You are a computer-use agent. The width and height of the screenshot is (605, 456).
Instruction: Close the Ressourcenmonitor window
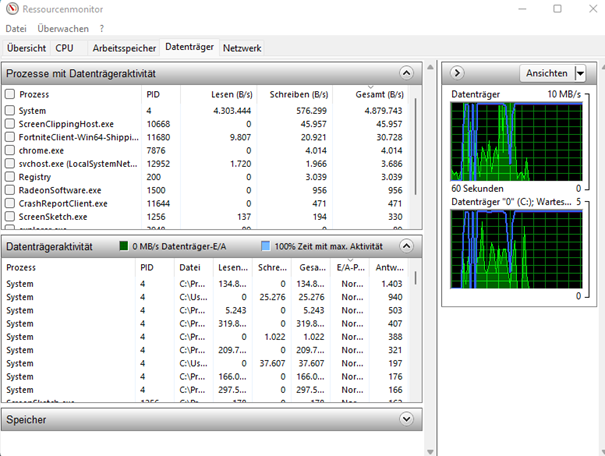pyautogui.click(x=593, y=8)
